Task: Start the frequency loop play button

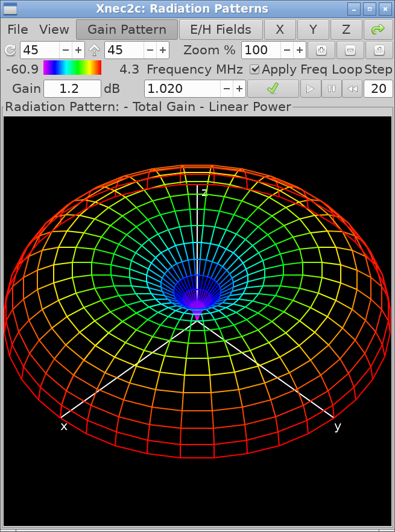Action: (310, 89)
